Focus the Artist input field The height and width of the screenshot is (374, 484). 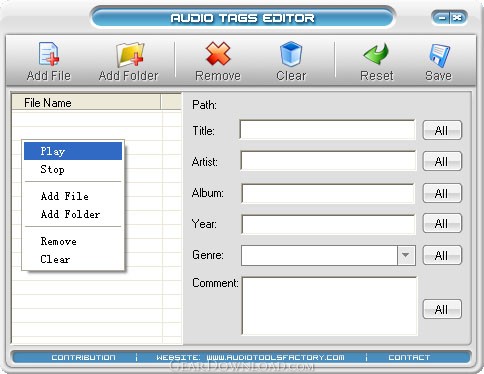[x=328, y=161]
